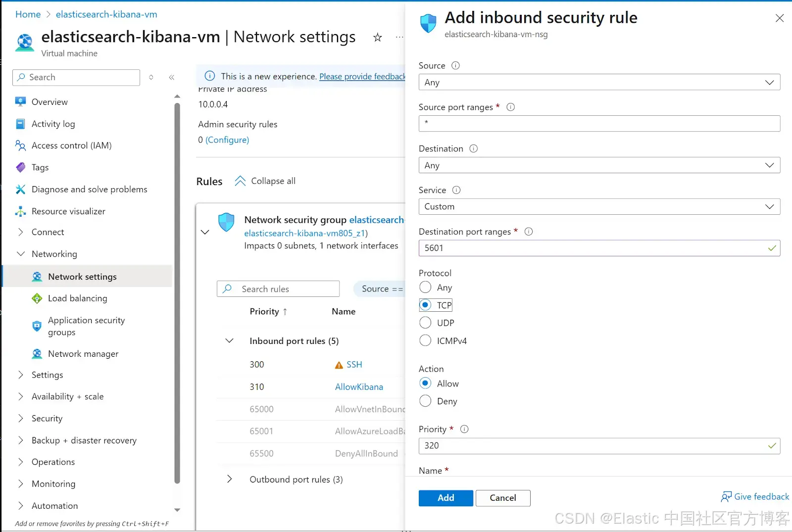Click the info icon in the new experience banner
Image resolution: width=792 pixels, height=532 pixels.
pyautogui.click(x=210, y=76)
